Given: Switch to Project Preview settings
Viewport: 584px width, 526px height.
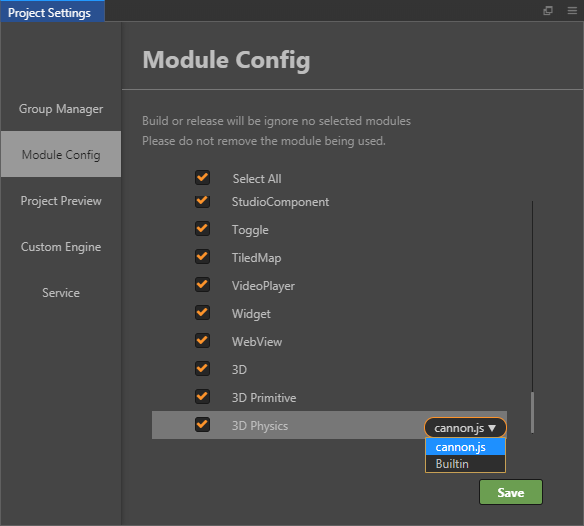Looking at the screenshot, I should (61, 201).
